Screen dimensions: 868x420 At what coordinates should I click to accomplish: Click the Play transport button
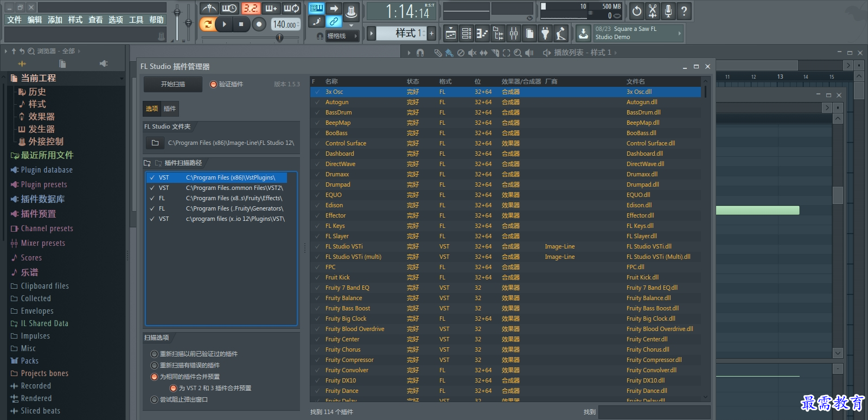click(224, 24)
